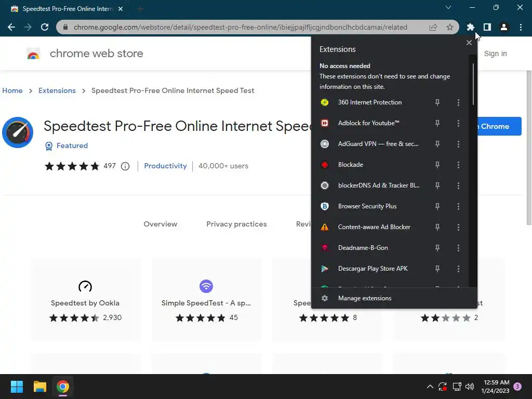Open more options for Browser Security Plus
The image size is (532, 399).
tap(458, 206)
